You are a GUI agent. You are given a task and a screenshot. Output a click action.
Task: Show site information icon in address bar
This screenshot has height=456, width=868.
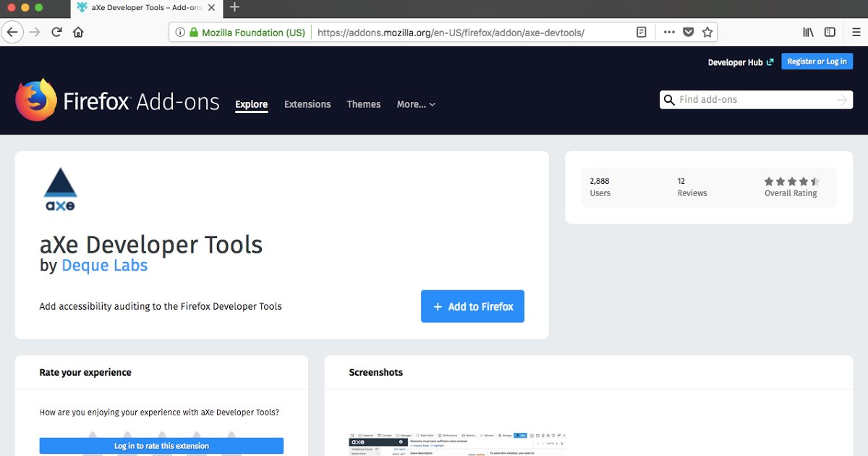[x=181, y=33]
